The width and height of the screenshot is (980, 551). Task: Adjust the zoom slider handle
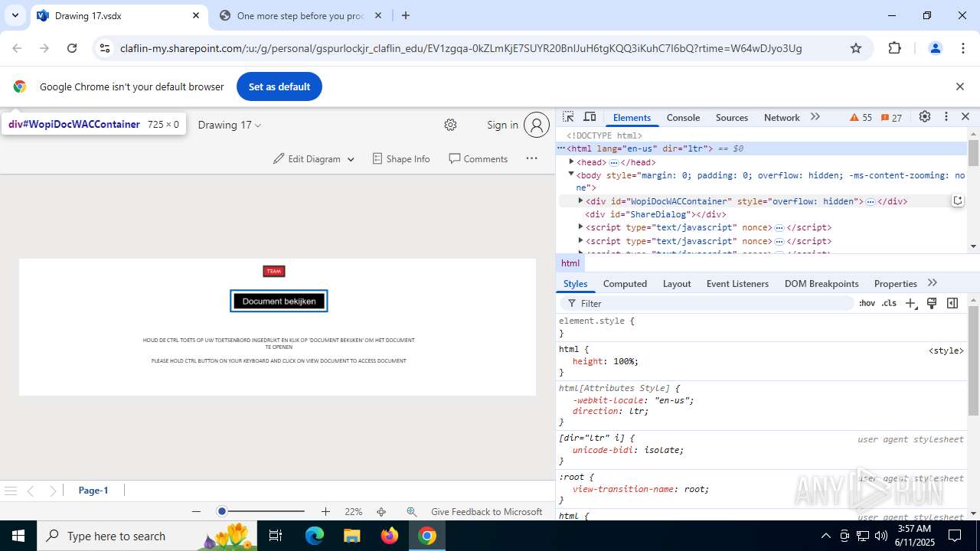[222, 511]
